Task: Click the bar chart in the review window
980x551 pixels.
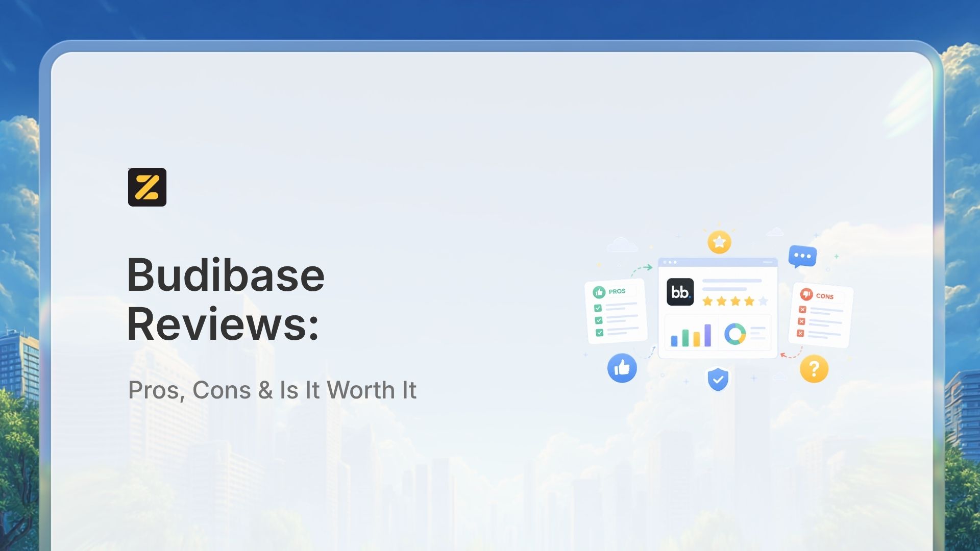Action: point(691,335)
